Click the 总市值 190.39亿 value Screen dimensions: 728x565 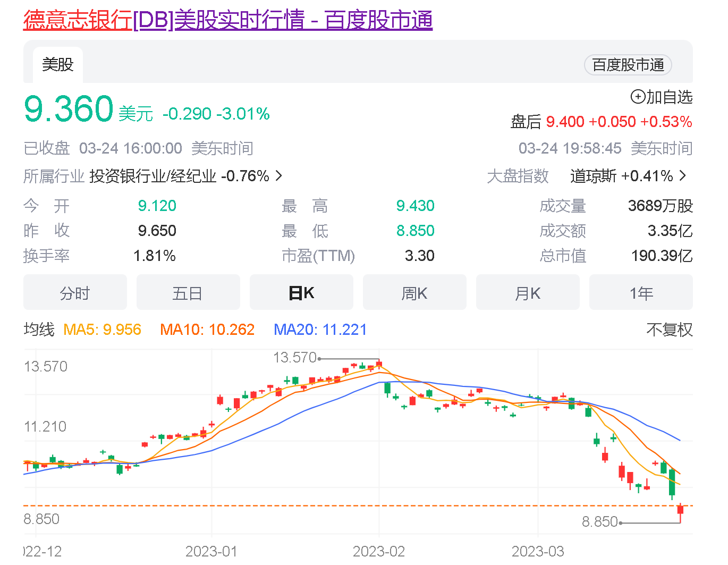662,256
